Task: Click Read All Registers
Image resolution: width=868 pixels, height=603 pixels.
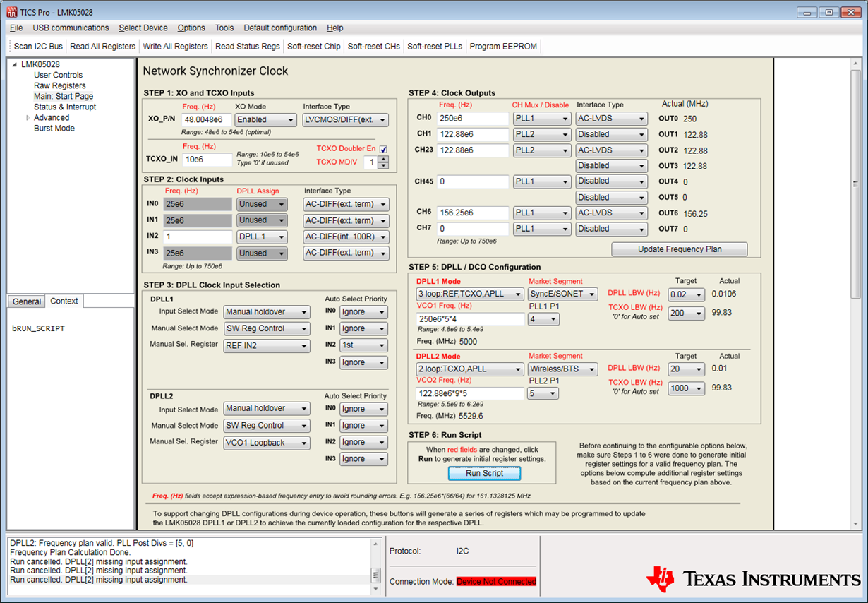Action: (x=103, y=47)
